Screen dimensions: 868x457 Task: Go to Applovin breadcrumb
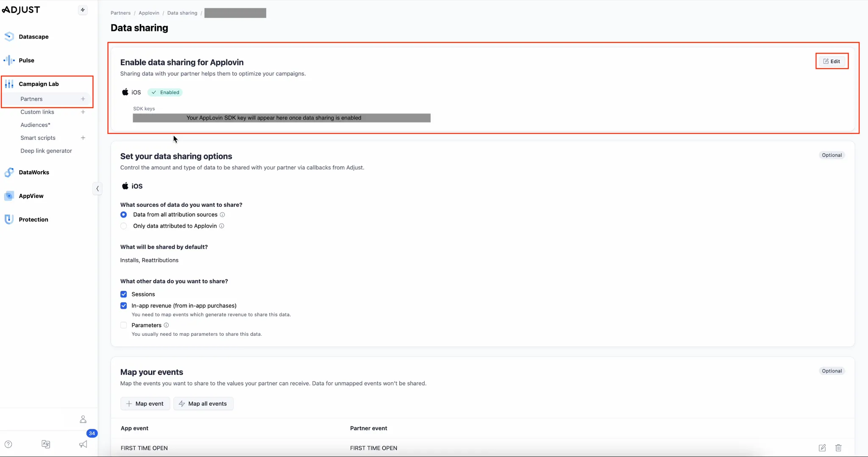coord(149,13)
